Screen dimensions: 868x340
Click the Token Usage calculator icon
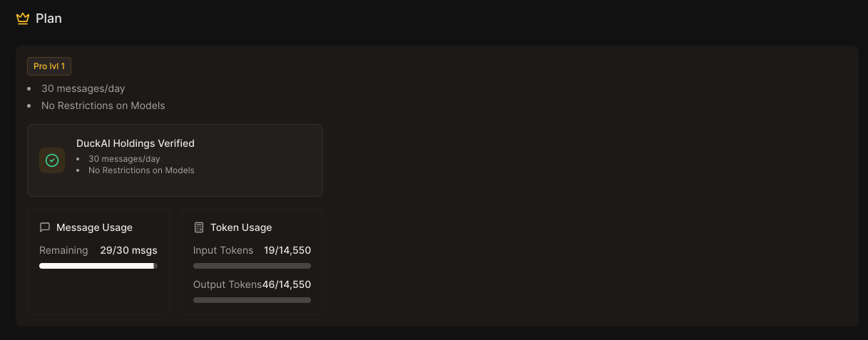coord(199,227)
